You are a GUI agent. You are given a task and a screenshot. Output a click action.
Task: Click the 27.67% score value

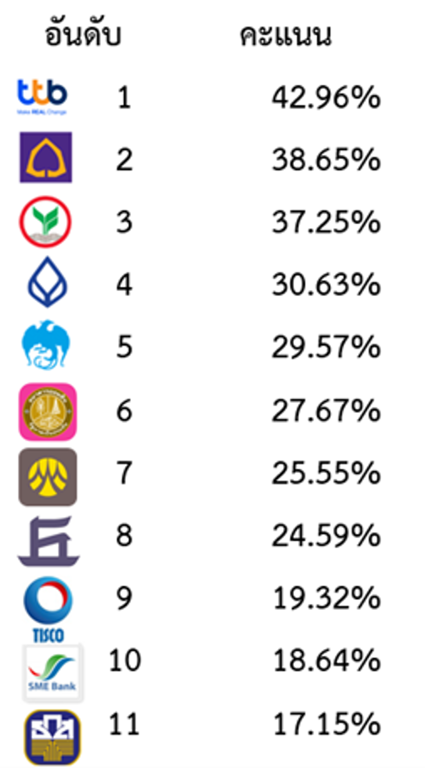[326, 410]
